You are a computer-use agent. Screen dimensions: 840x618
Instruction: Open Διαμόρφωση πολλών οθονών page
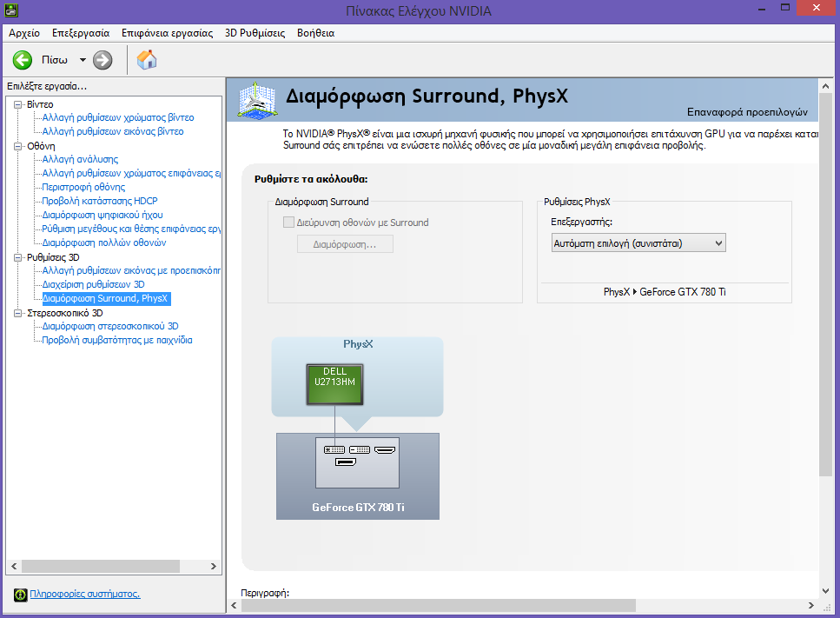click(104, 243)
